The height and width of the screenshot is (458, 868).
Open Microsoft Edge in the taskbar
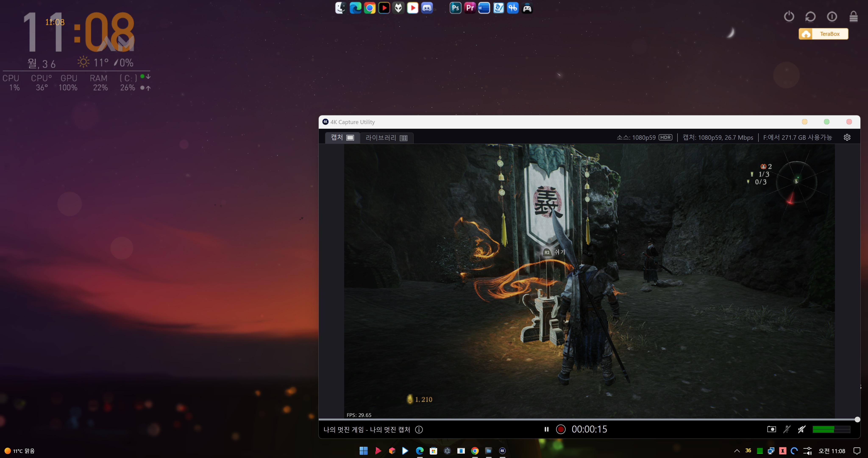420,451
